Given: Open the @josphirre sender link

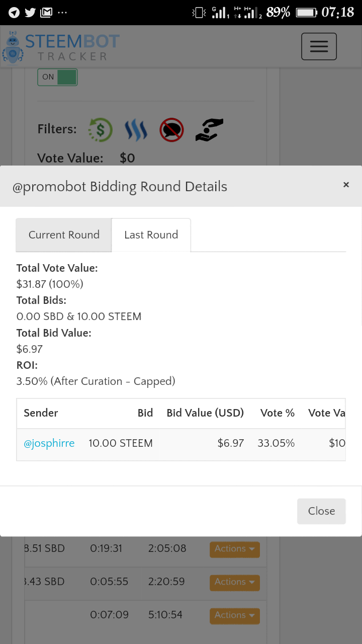Looking at the screenshot, I should [x=49, y=443].
